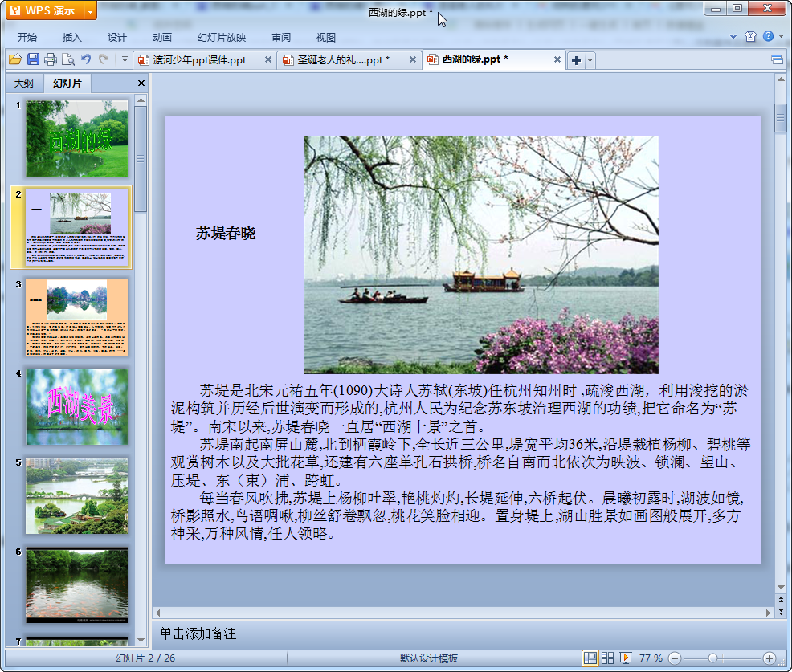
Task: Select the West Lake boat picture
Action: click(481, 255)
